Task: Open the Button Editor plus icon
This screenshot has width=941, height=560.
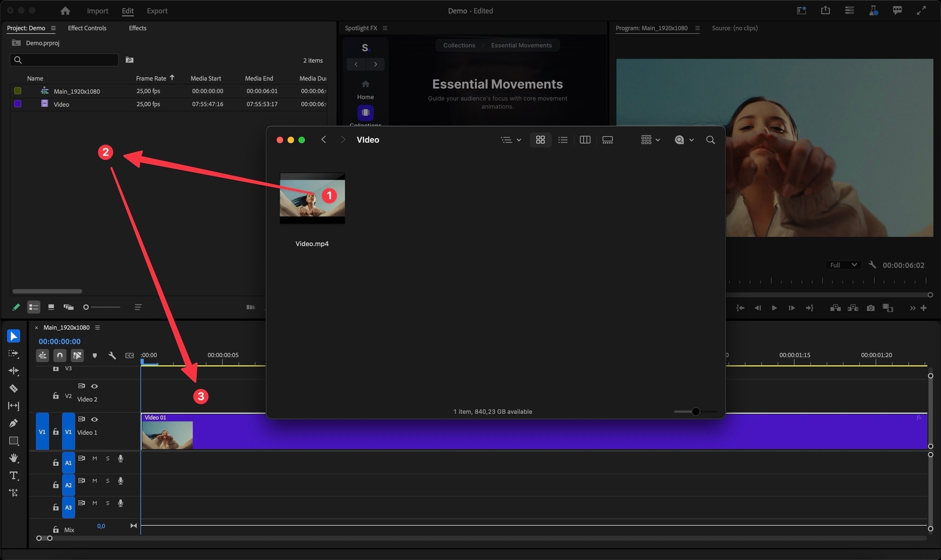Action: [x=924, y=308]
